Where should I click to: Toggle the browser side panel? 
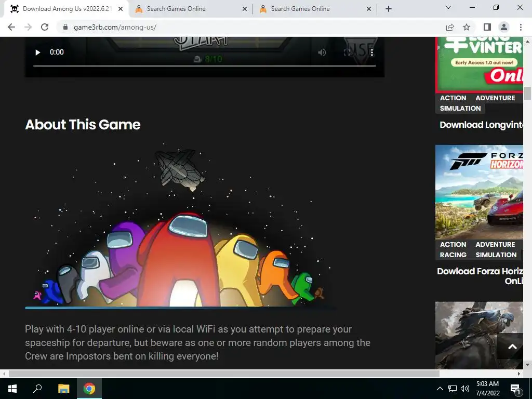(487, 27)
